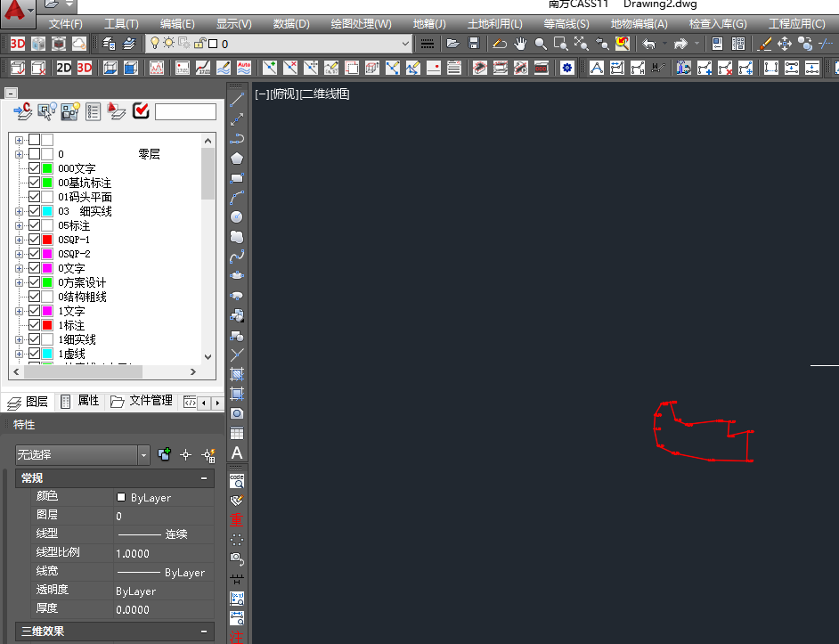
Task: Collapse the 三维效果 properties section
Action: pos(204,632)
